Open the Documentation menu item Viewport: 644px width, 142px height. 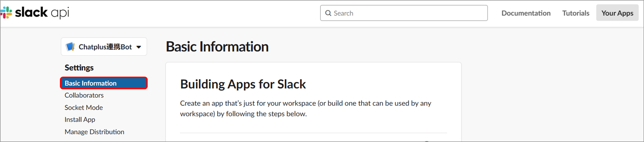526,13
